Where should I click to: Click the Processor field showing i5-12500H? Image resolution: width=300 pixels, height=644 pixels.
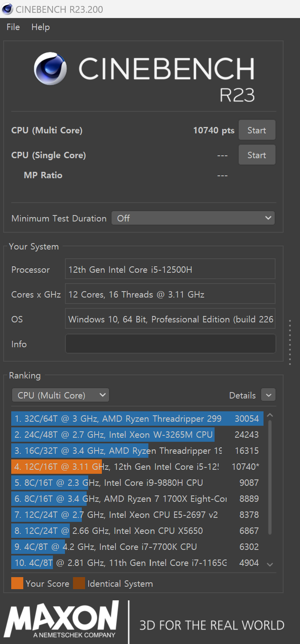click(170, 269)
